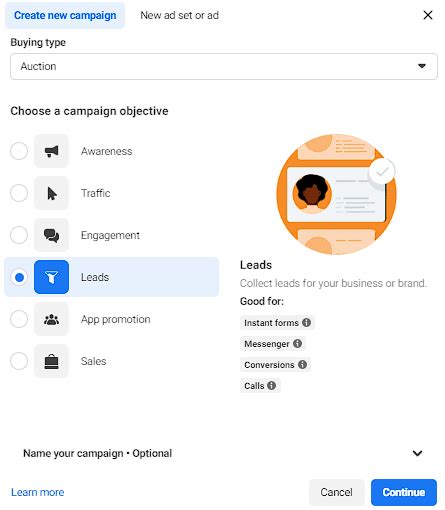Click the App promotion people icon
Image resolution: width=445 pixels, height=510 pixels.
[51, 319]
